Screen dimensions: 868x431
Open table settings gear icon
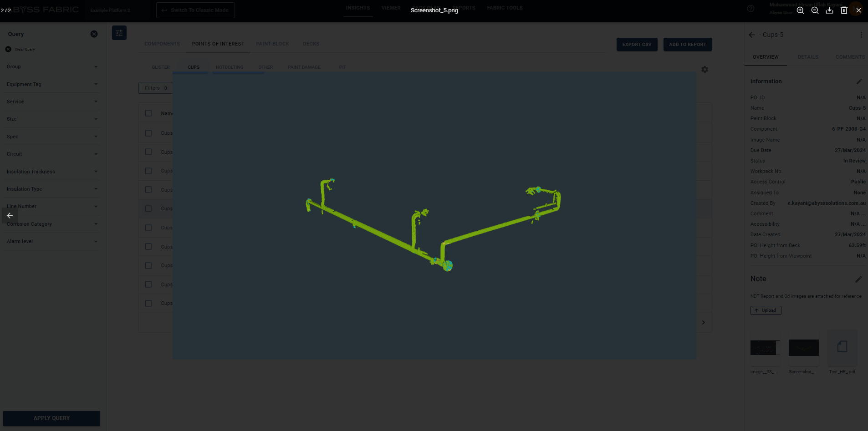[705, 70]
